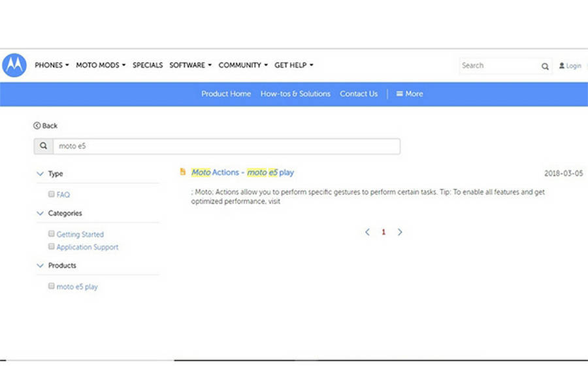Open the SPECIALS menu item
The width and height of the screenshot is (588, 392).
click(148, 65)
